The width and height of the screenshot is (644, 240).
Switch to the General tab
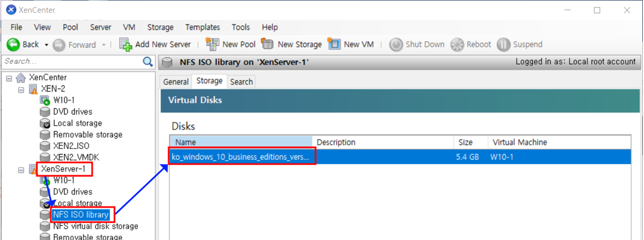176,81
